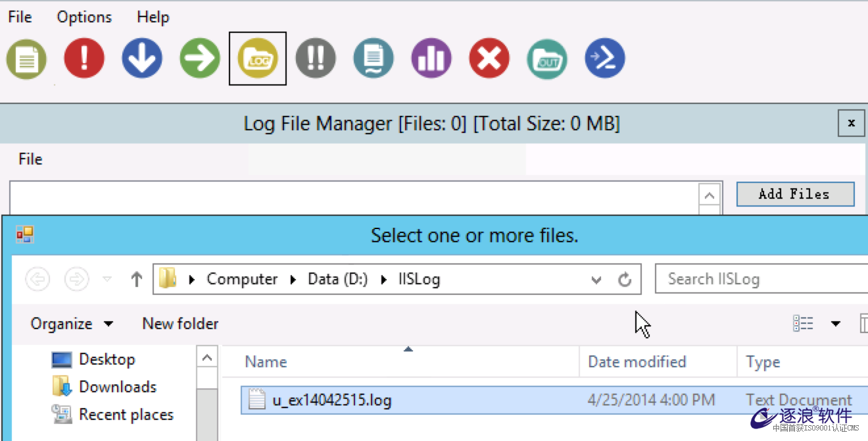The width and height of the screenshot is (868, 441).
Task: Click the green forward arrow icon
Action: [199, 58]
